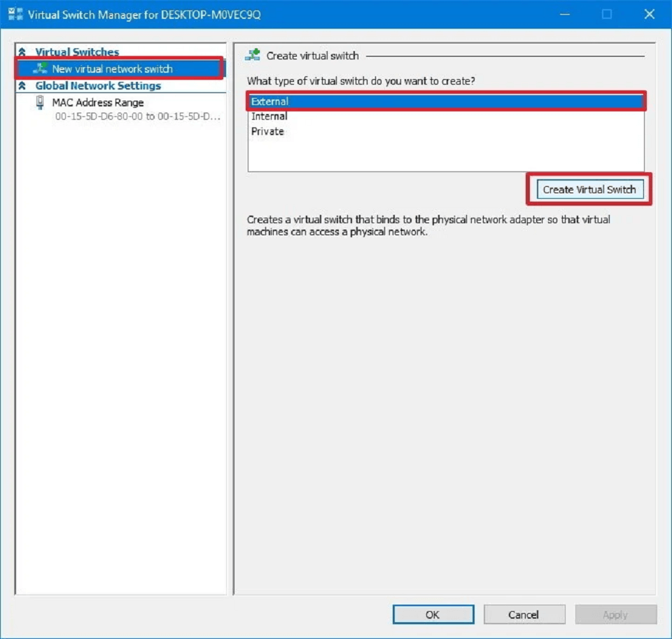The image size is (672, 639).
Task: Click the Apply button
Action: tap(615, 614)
